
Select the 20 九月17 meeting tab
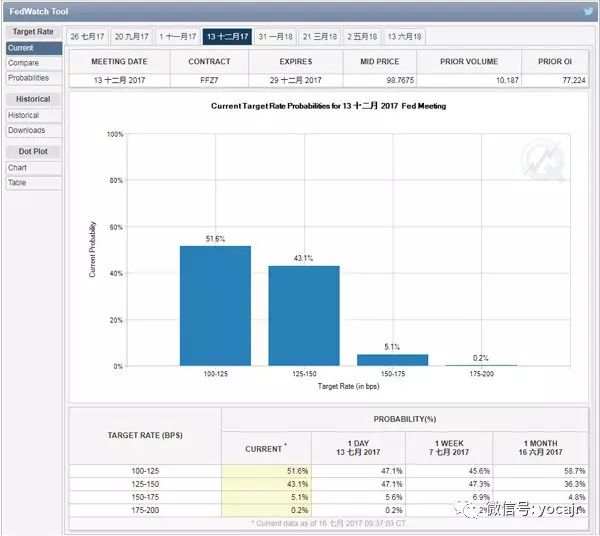click(131, 37)
